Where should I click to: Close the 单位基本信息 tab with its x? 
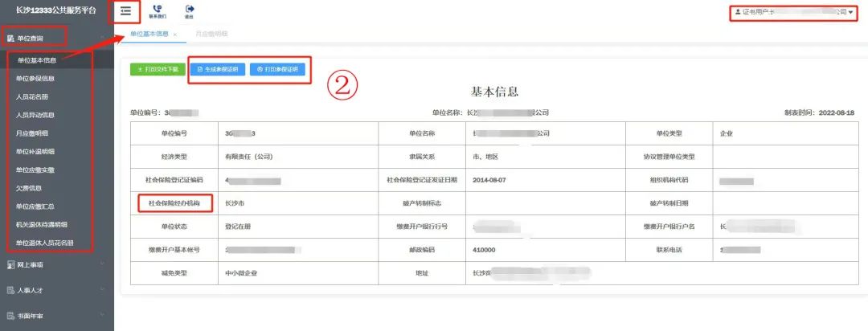pos(175,35)
